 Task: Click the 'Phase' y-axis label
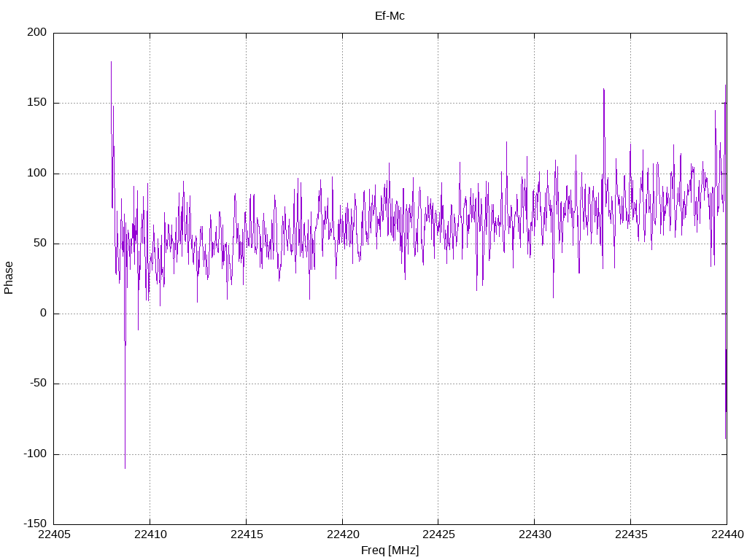pos(9,278)
